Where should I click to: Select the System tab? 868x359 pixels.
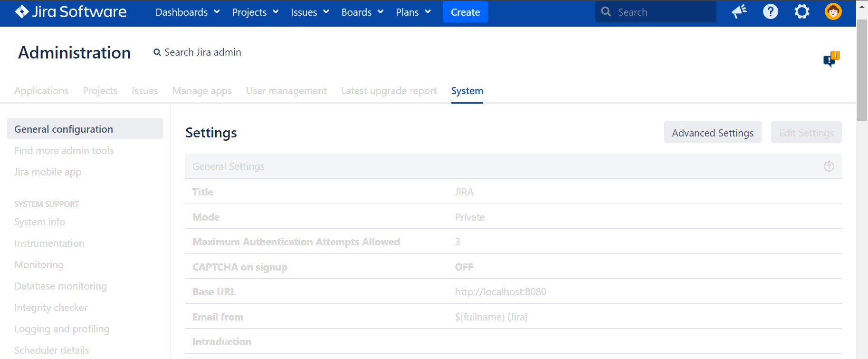[467, 91]
